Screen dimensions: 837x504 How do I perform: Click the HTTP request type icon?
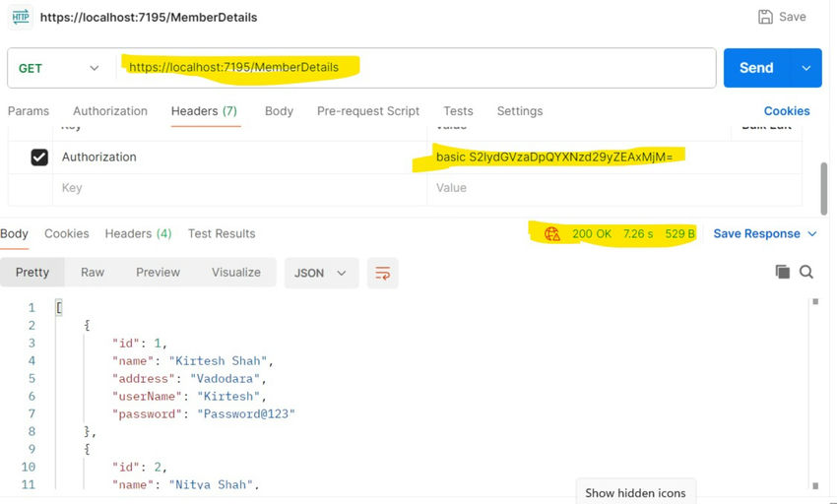pyautogui.click(x=21, y=17)
